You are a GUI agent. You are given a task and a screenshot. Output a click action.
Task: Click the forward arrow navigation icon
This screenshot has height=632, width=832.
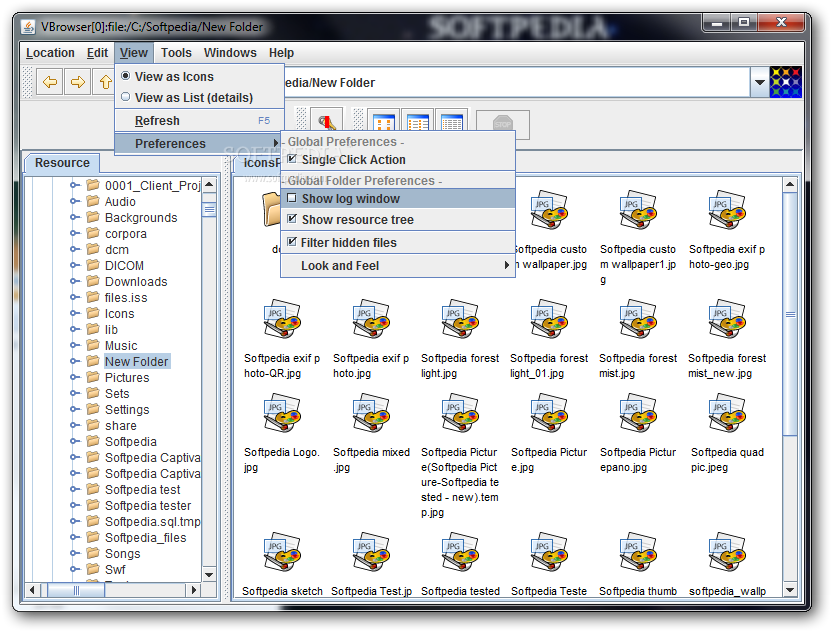coord(77,82)
